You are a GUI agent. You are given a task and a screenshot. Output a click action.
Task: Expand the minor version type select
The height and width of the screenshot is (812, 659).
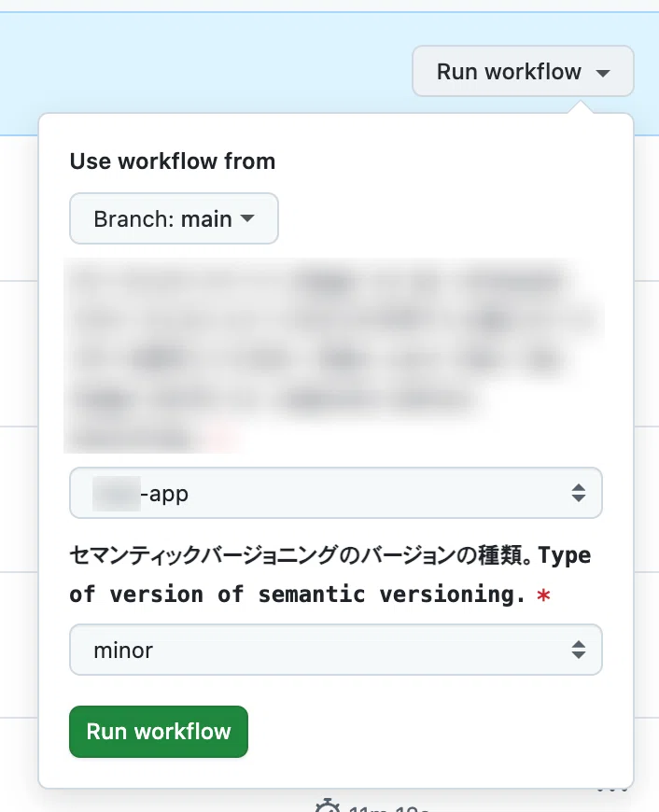336,650
